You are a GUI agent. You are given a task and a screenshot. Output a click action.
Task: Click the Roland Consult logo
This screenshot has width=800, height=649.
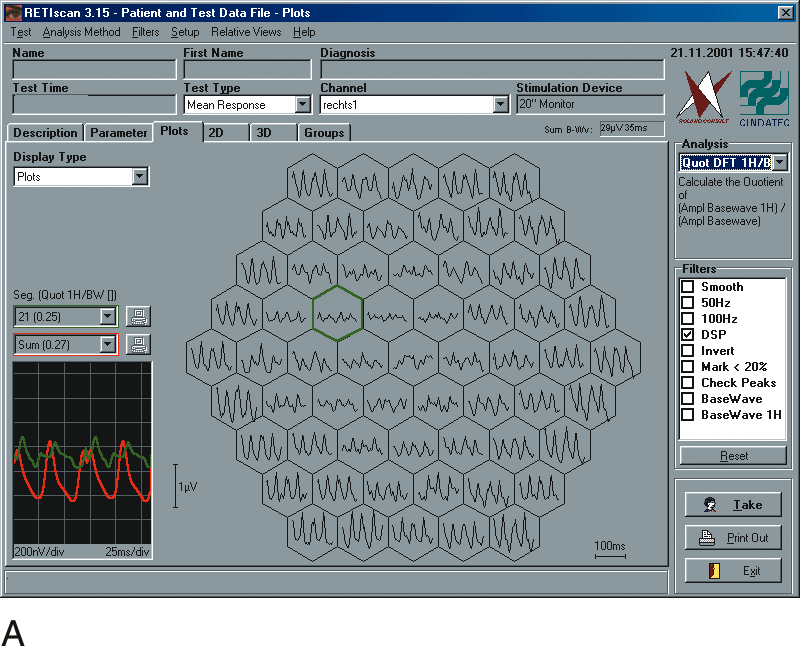[x=704, y=95]
